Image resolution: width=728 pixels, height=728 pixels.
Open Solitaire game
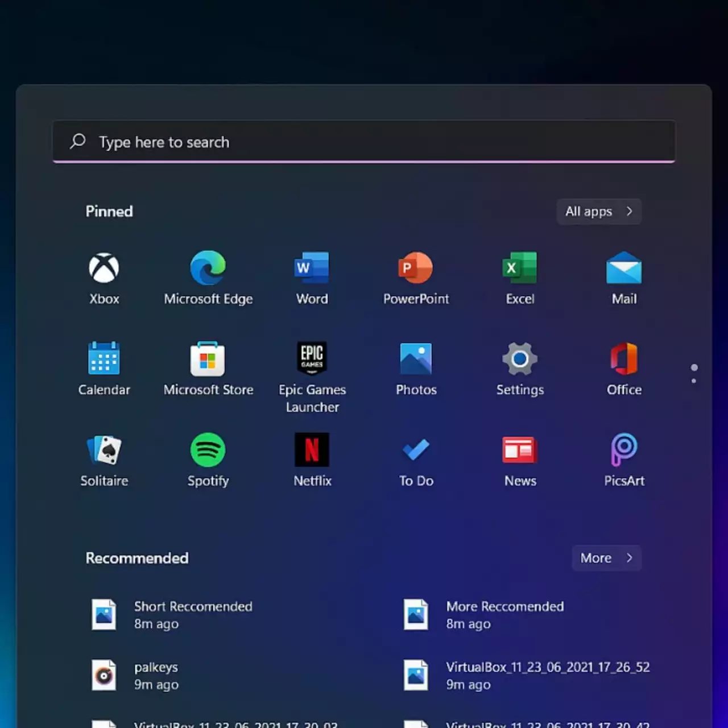point(104,461)
